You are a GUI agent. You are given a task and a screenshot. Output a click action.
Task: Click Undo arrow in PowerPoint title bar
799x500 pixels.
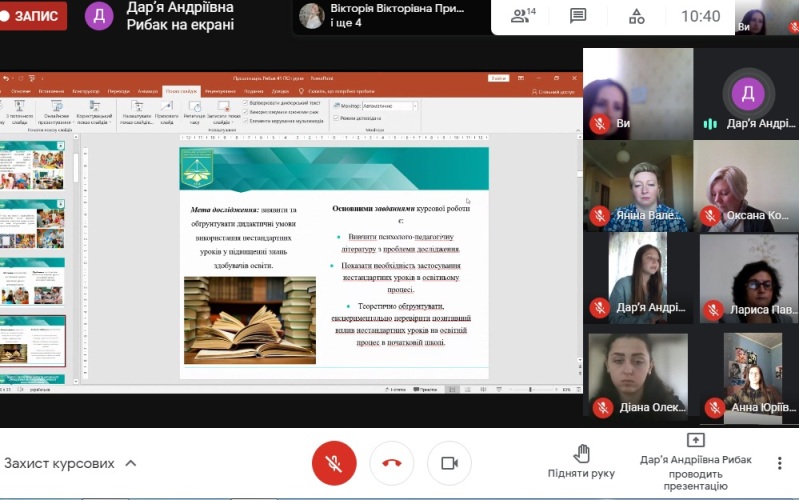[6, 78]
